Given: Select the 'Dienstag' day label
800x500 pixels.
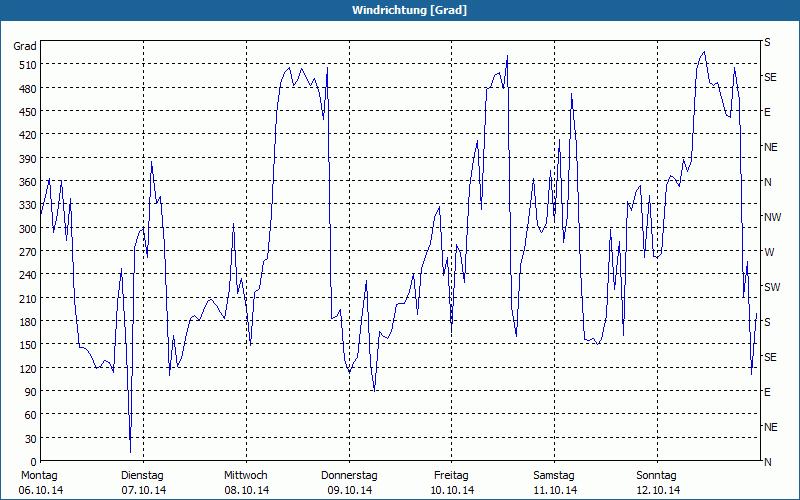Looking at the screenshot, I should pos(142,476).
